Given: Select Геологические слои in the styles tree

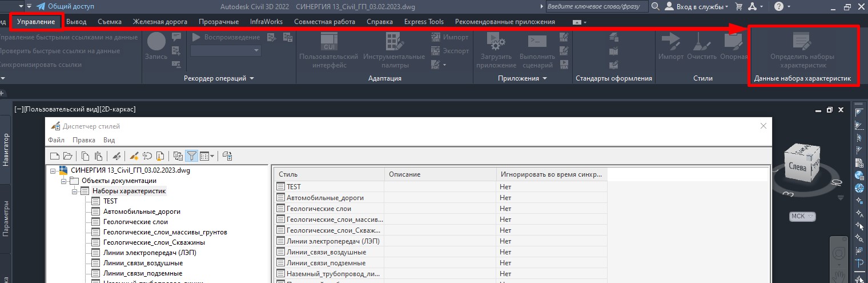Looking at the screenshot, I should (135, 222).
